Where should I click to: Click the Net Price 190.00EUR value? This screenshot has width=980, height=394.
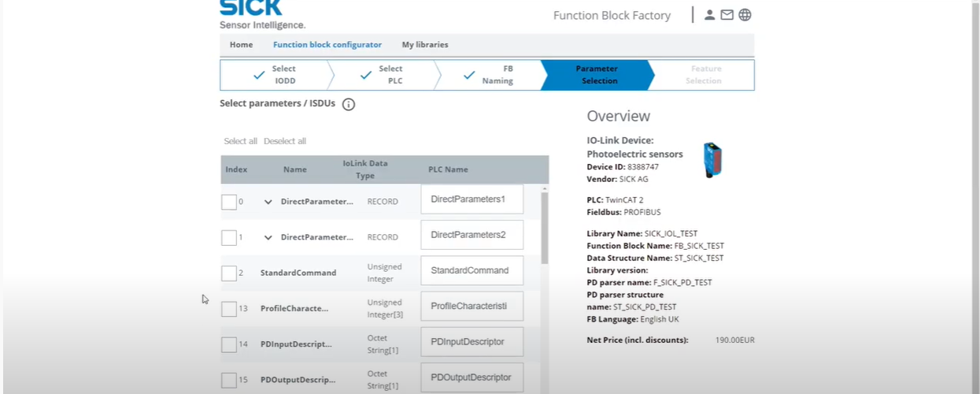point(735,340)
